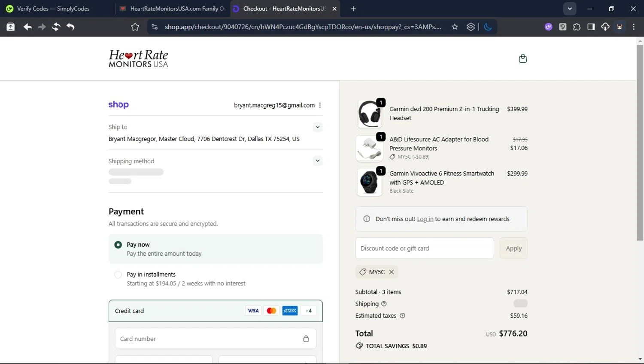This screenshot has height=364, width=644.
Task: Click the Visa card logo
Action: (x=253, y=311)
